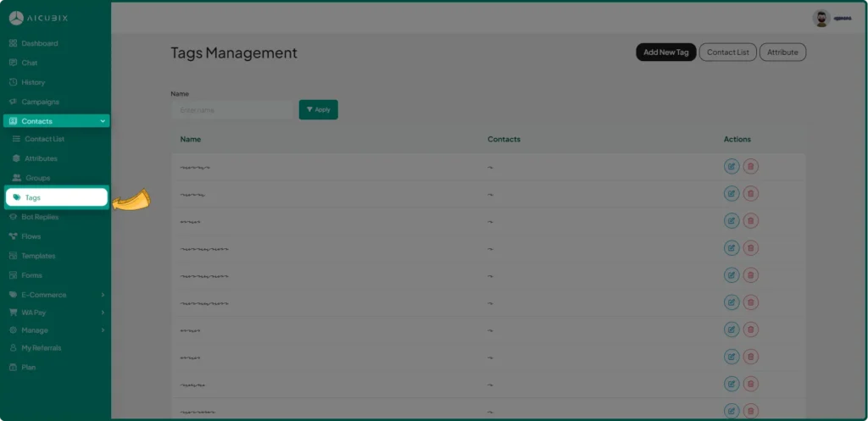
Task: Click the red trash icon in the fifth row
Action: pyautogui.click(x=750, y=275)
